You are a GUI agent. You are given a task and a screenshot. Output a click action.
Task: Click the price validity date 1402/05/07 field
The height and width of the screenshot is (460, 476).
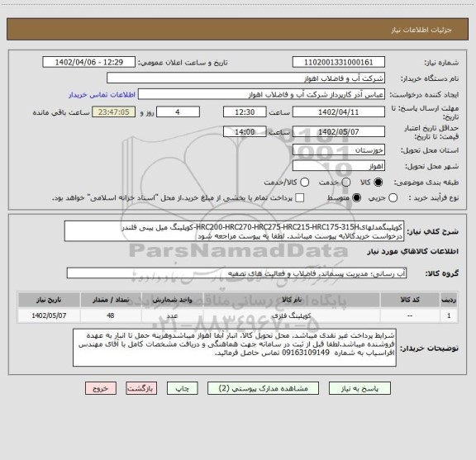[x=339, y=131]
